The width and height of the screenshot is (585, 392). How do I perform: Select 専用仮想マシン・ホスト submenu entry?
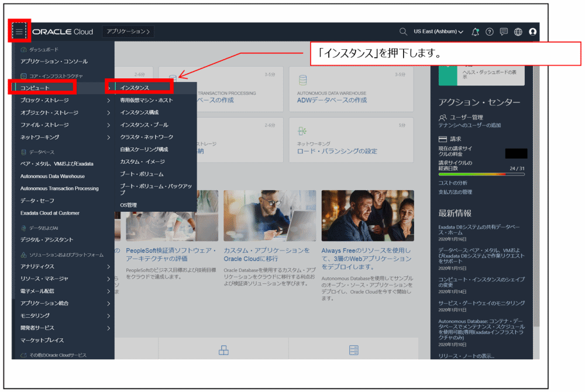click(147, 100)
